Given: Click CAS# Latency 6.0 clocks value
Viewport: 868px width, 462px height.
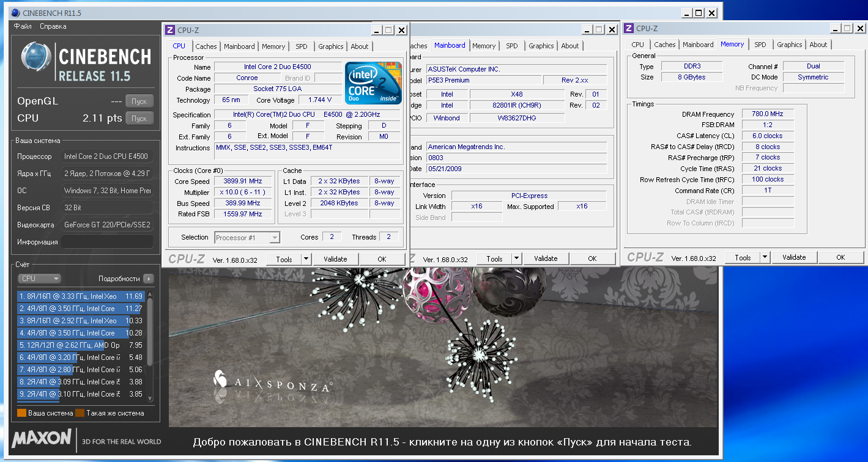Looking at the screenshot, I should click(768, 136).
